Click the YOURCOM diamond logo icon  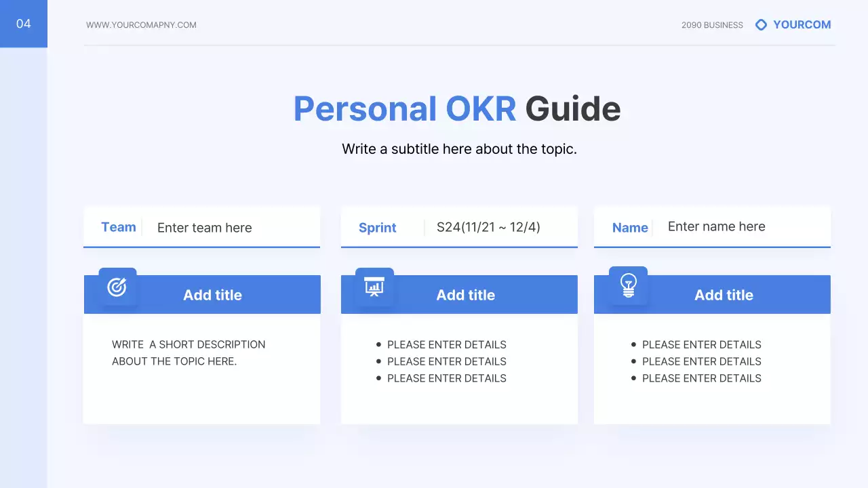coord(761,25)
